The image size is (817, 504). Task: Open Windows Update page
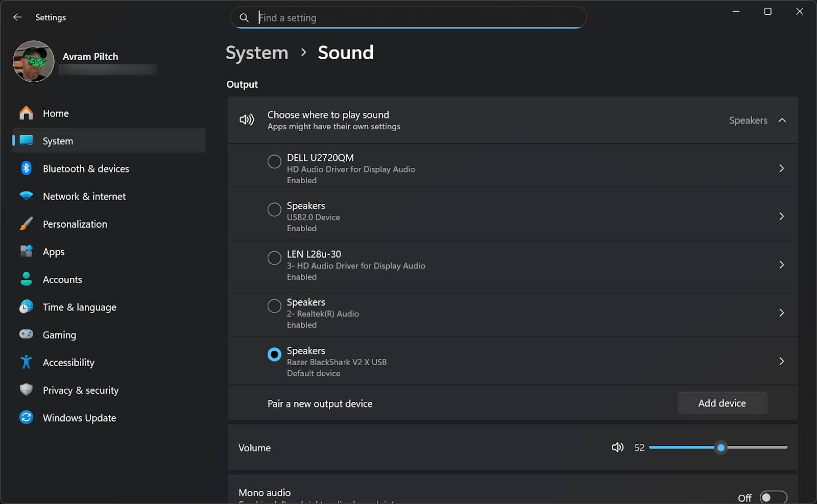tap(109, 418)
